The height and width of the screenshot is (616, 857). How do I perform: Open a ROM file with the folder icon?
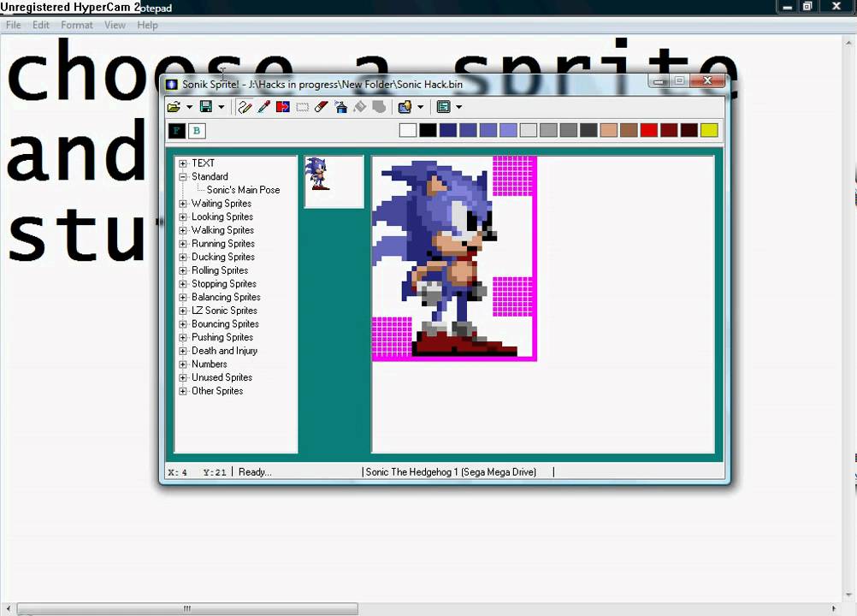[x=174, y=107]
